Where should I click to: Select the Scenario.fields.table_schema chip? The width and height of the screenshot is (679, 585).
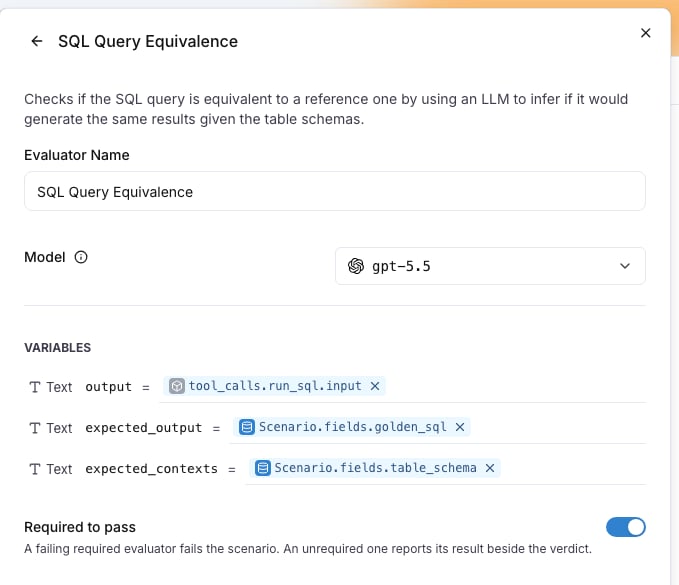coord(375,468)
